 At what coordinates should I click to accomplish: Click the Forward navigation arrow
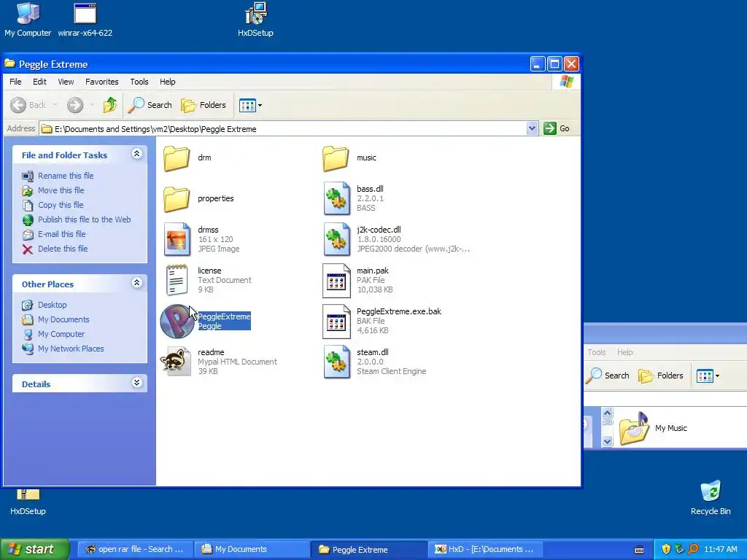click(75, 105)
